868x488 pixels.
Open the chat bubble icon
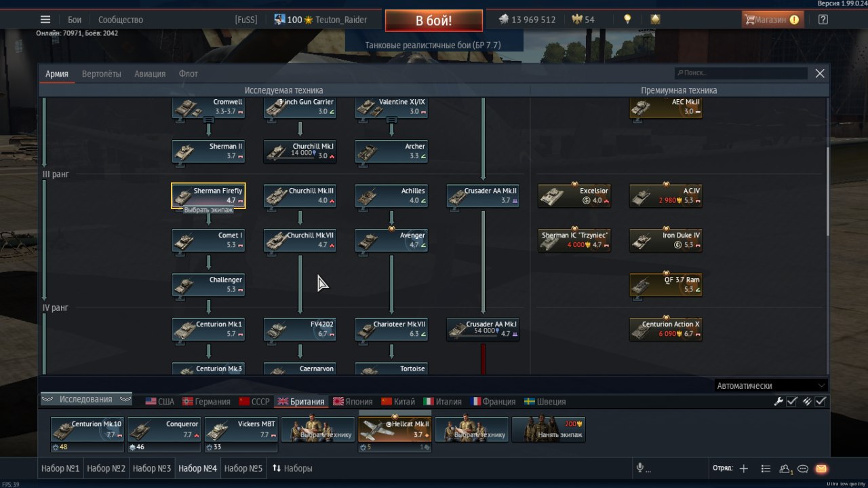point(803,468)
